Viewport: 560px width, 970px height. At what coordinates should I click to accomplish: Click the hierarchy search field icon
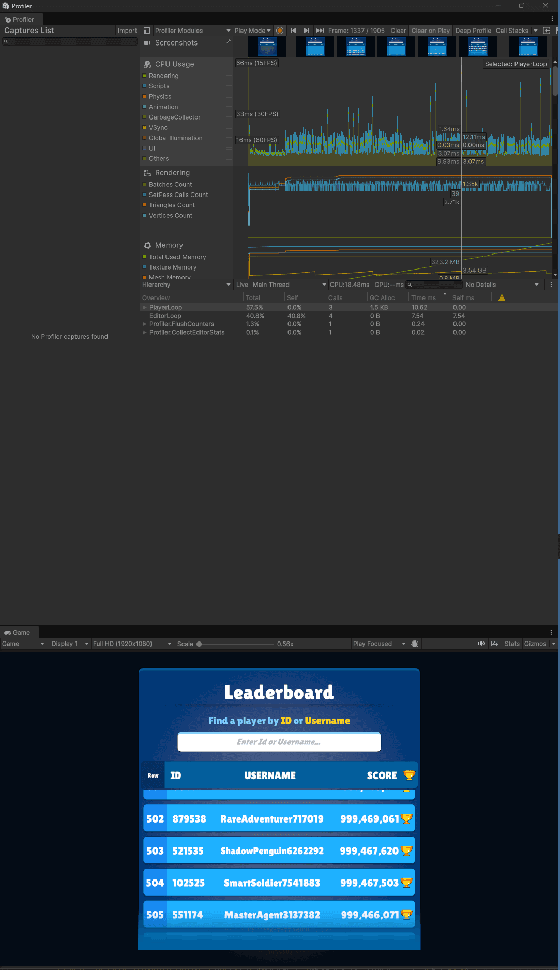coord(410,285)
